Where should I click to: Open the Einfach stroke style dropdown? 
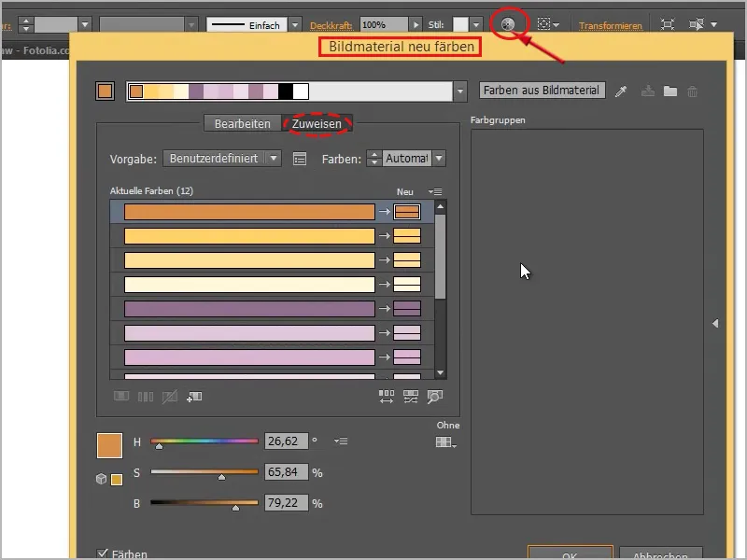(295, 25)
